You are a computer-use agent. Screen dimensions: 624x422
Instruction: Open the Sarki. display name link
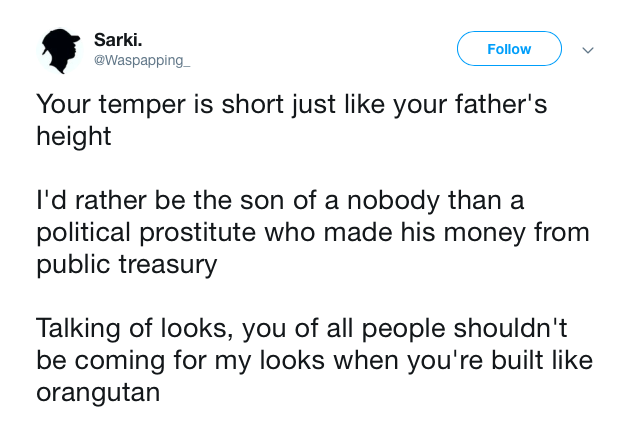point(118,39)
